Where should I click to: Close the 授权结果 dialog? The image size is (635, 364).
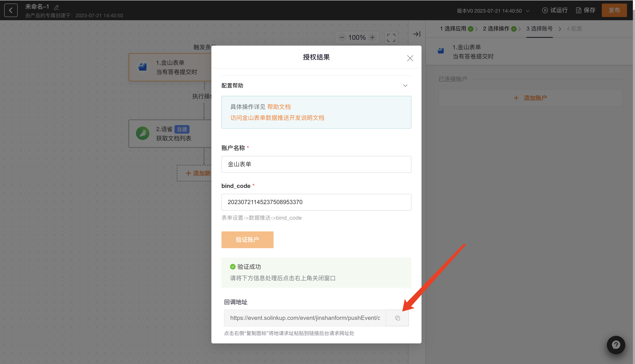coord(410,58)
